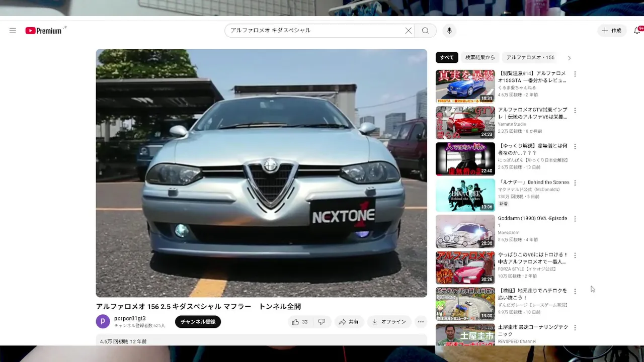Viewport: 644px width, 362px height.
Task: Open the Maesstrom channel name
Action: (x=509, y=233)
